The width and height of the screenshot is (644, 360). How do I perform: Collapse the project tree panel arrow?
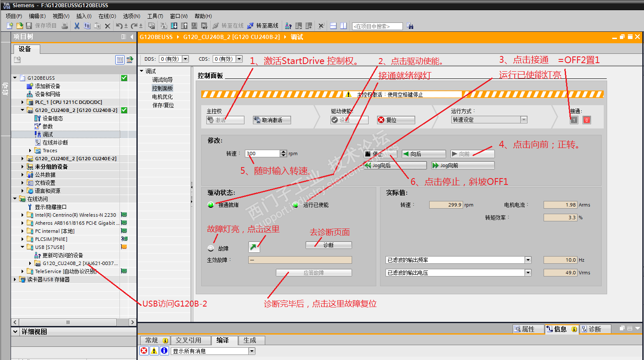click(132, 37)
